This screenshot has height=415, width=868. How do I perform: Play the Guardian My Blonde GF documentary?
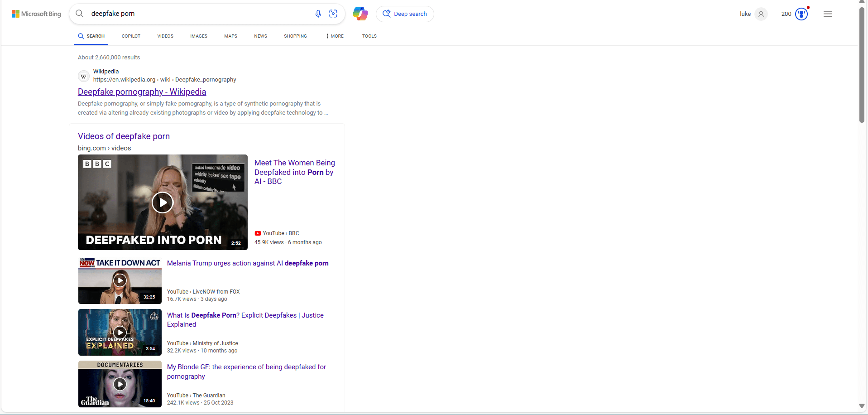click(120, 384)
